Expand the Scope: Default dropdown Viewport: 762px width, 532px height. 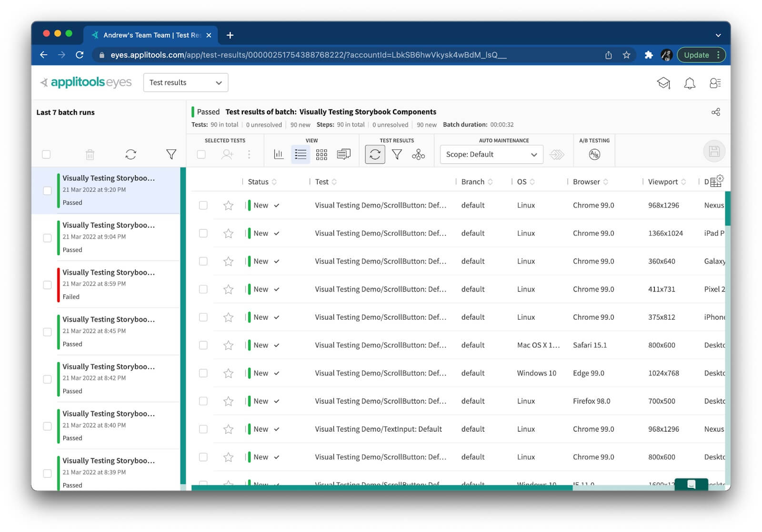[x=491, y=155]
